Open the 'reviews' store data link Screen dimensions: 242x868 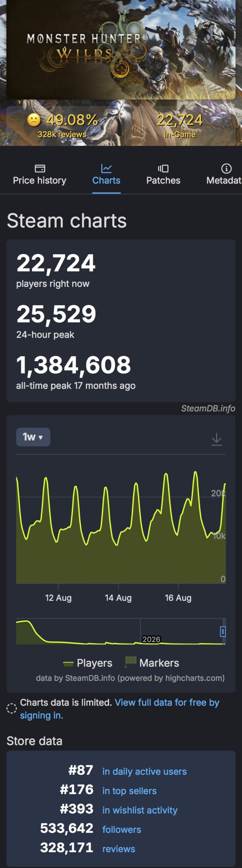point(119,849)
